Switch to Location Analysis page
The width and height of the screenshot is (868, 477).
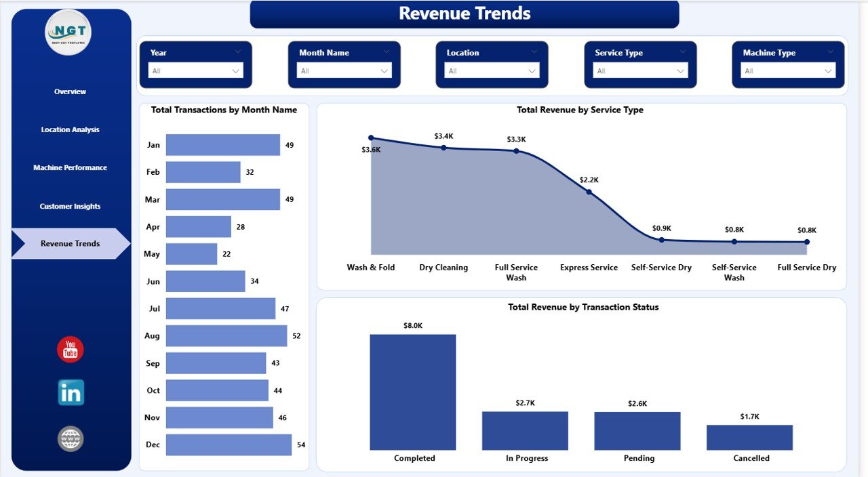point(70,129)
